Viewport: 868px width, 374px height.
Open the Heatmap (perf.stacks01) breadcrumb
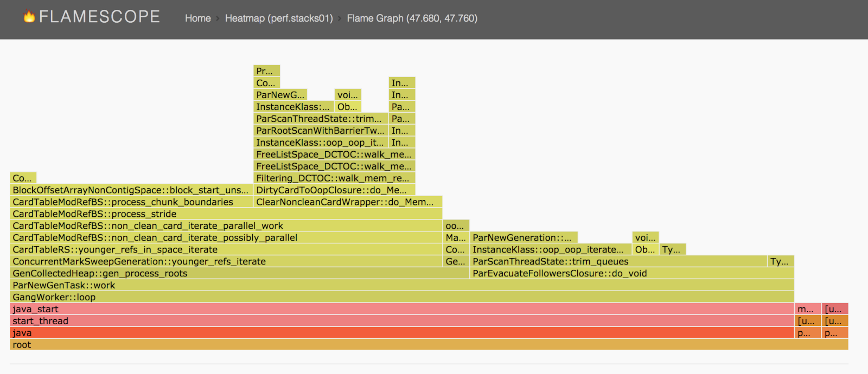coord(279,18)
